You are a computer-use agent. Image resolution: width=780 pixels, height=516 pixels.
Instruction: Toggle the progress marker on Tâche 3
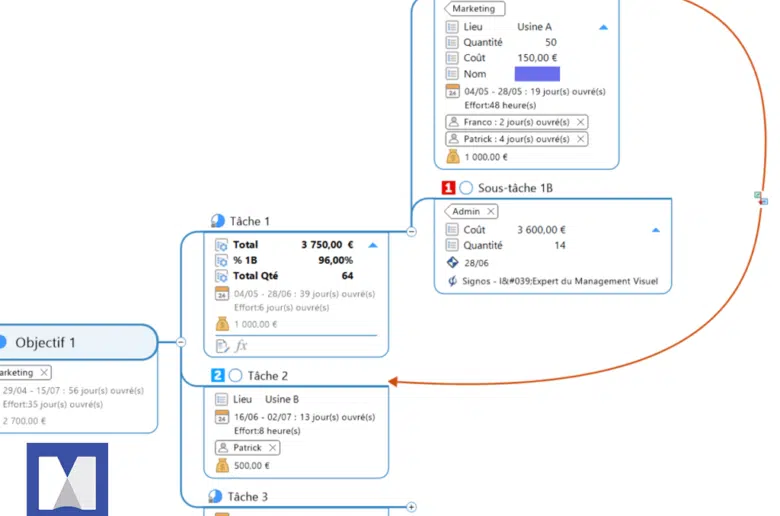click(x=218, y=496)
